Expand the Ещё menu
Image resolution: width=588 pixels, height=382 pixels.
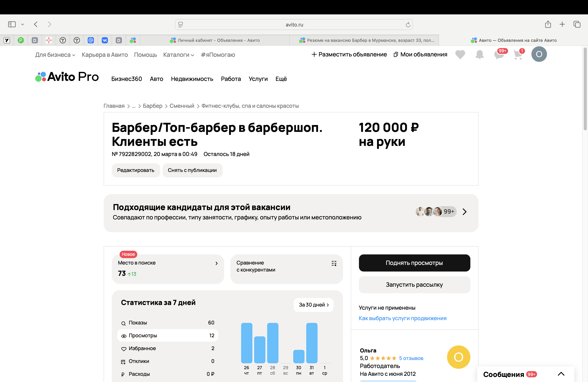tap(281, 79)
